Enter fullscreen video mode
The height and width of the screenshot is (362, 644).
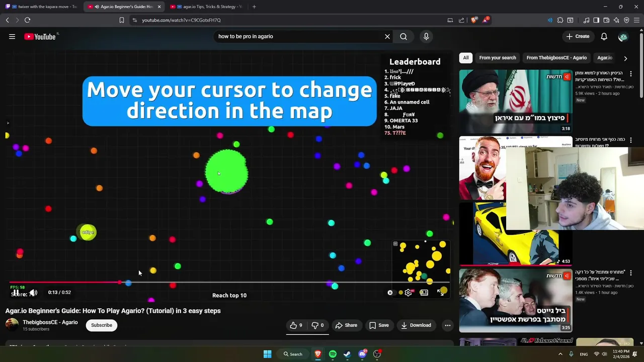[x=441, y=293]
